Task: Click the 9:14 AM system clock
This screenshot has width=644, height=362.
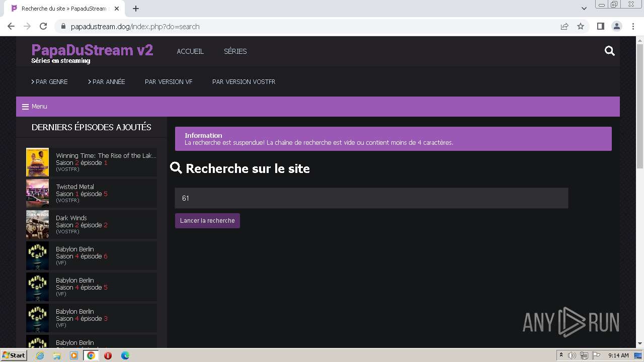Action: (x=618, y=355)
